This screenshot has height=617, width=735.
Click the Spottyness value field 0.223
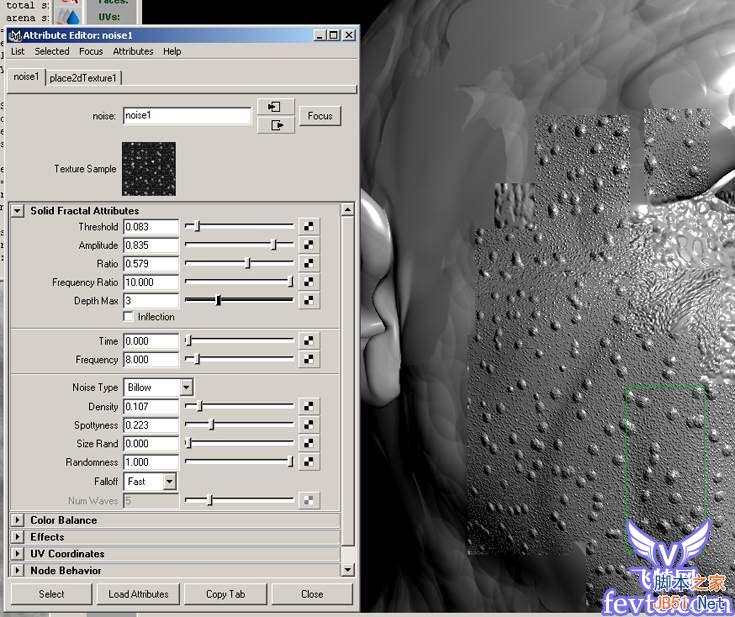[x=151, y=425]
